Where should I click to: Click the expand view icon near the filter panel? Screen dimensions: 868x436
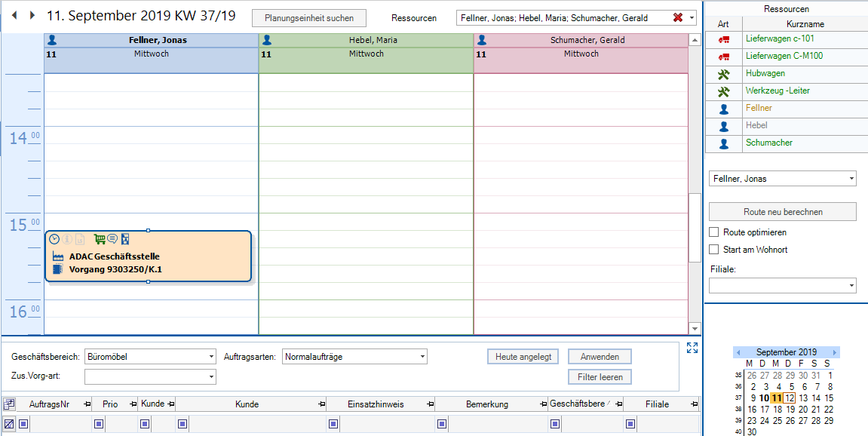(x=692, y=348)
